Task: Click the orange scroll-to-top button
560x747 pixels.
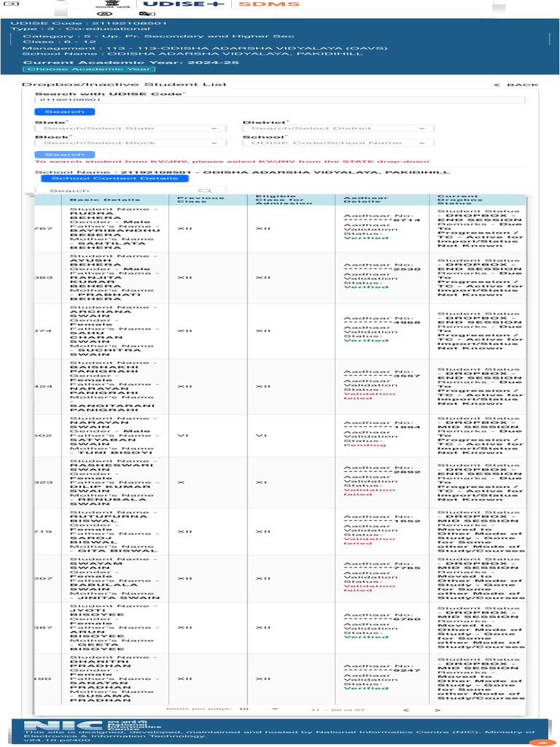Action: coord(542,742)
